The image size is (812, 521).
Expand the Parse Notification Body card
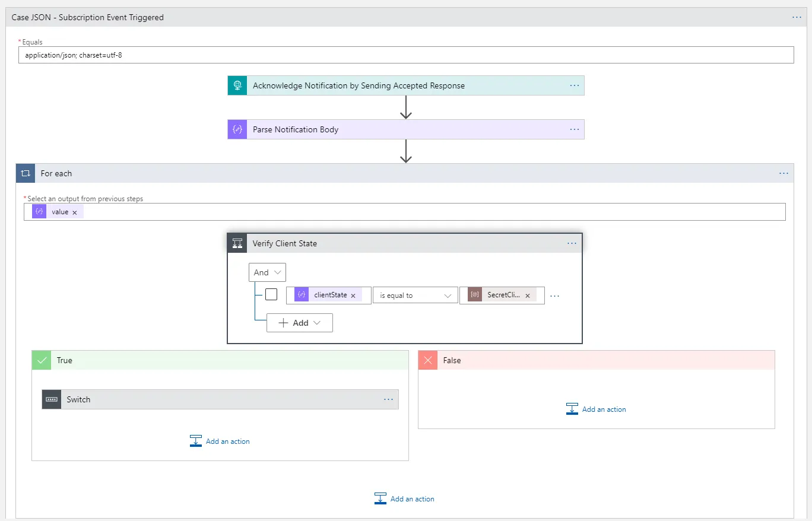(x=406, y=129)
